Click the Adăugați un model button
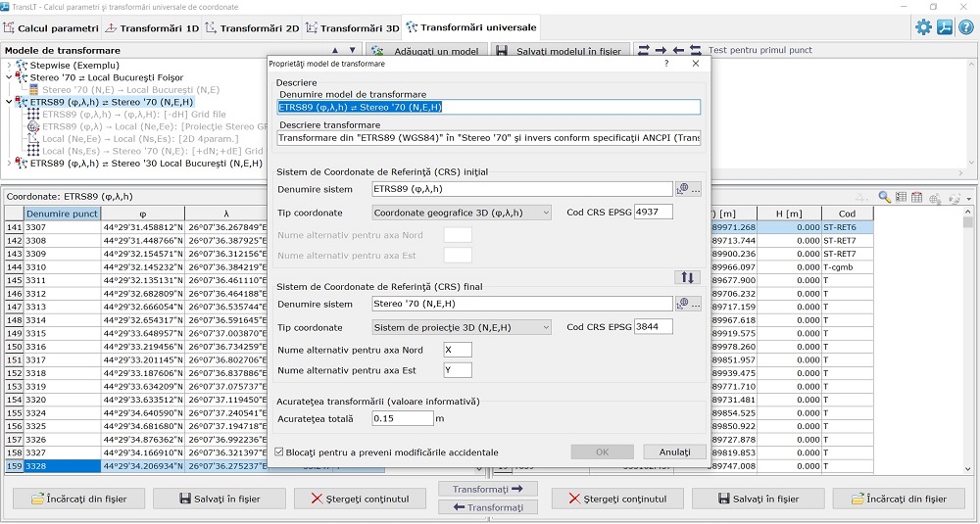This screenshot has width=980, height=524. pos(427,51)
